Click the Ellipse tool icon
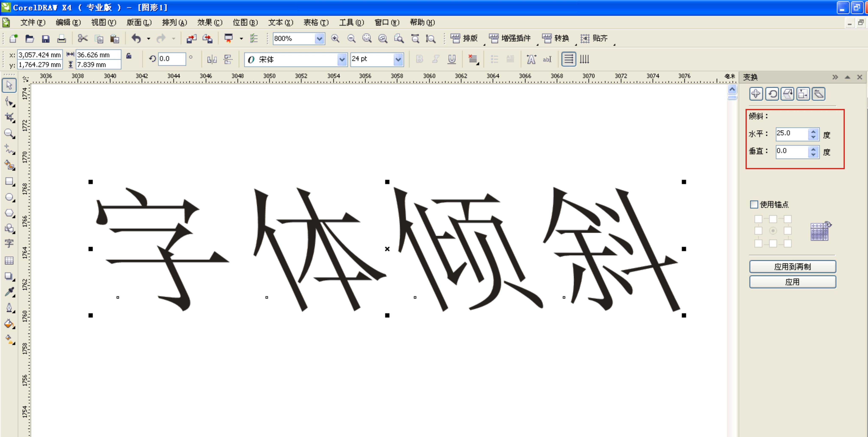The image size is (868, 437). tap(8, 198)
